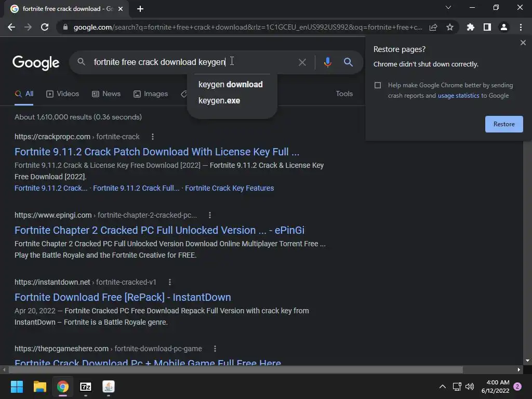Clear the search box text
This screenshot has height=399, width=532.
point(302,62)
